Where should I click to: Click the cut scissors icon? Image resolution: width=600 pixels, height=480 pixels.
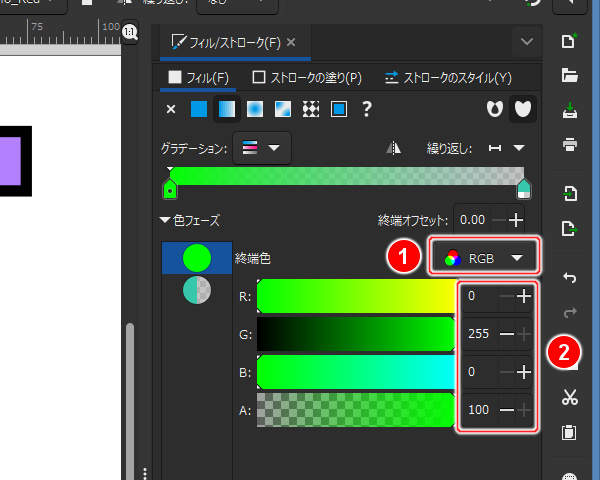click(x=570, y=397)
